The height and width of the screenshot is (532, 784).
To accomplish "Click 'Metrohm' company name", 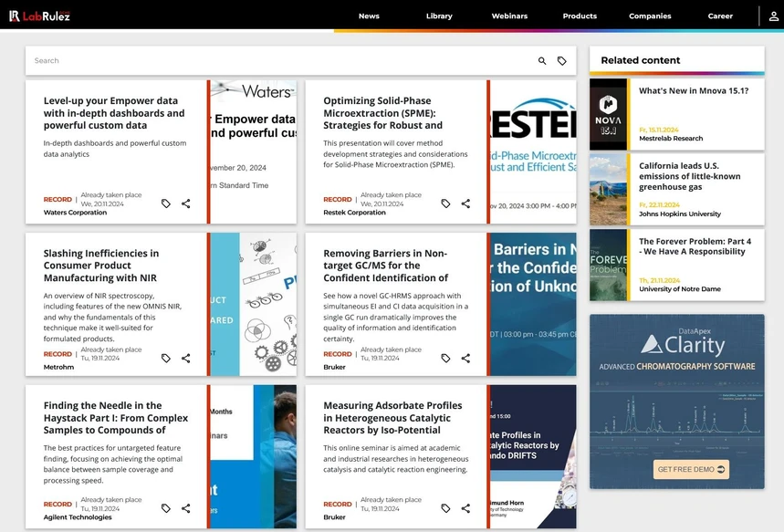I will click(x=58, y=367).
